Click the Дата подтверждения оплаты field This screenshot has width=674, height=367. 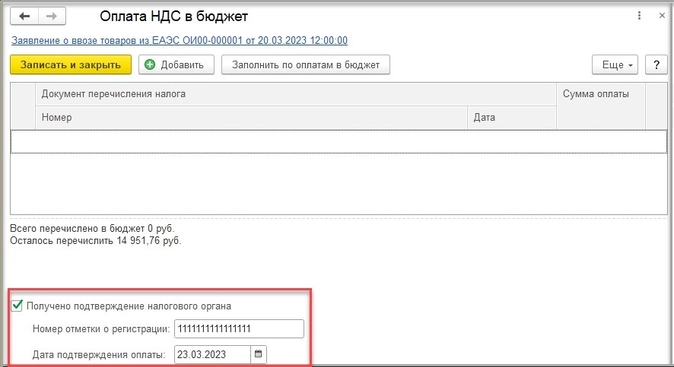(x=212, y=354)
